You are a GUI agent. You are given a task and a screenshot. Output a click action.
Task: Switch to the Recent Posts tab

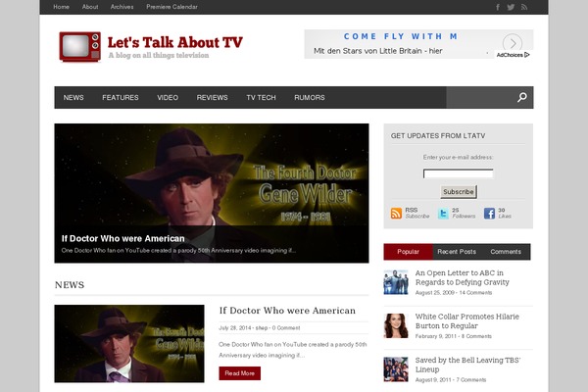coord(457,252)
